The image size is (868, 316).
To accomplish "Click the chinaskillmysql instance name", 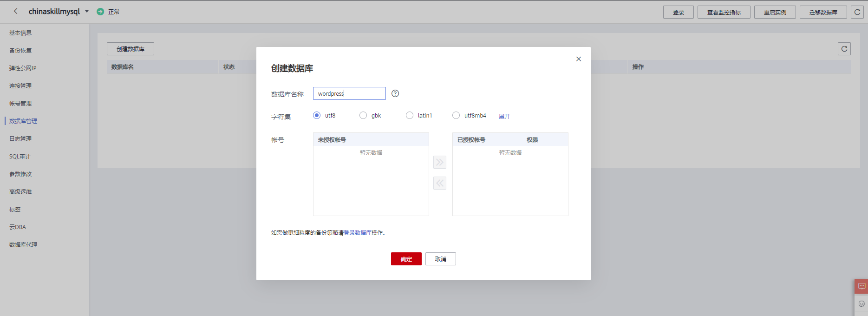I will 54,12.
